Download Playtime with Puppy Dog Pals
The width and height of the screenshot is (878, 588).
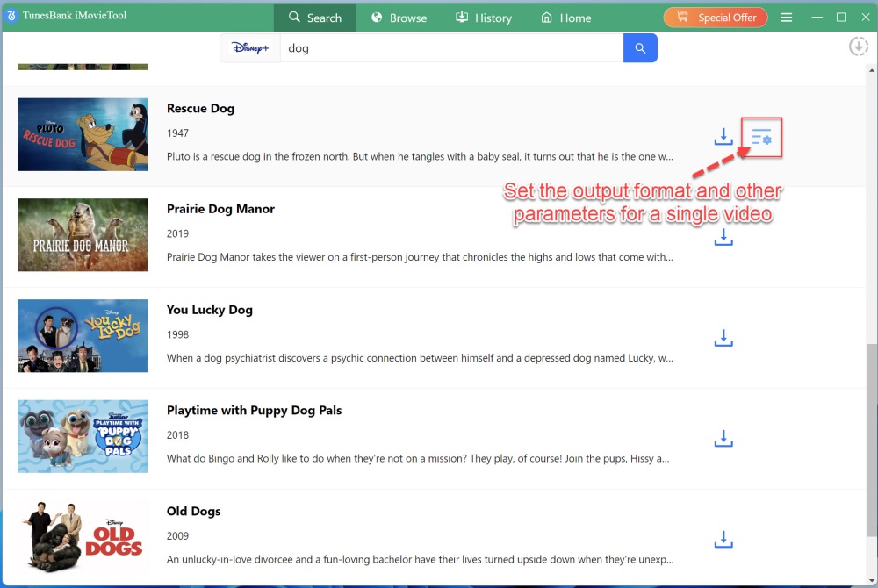[723, 438]
